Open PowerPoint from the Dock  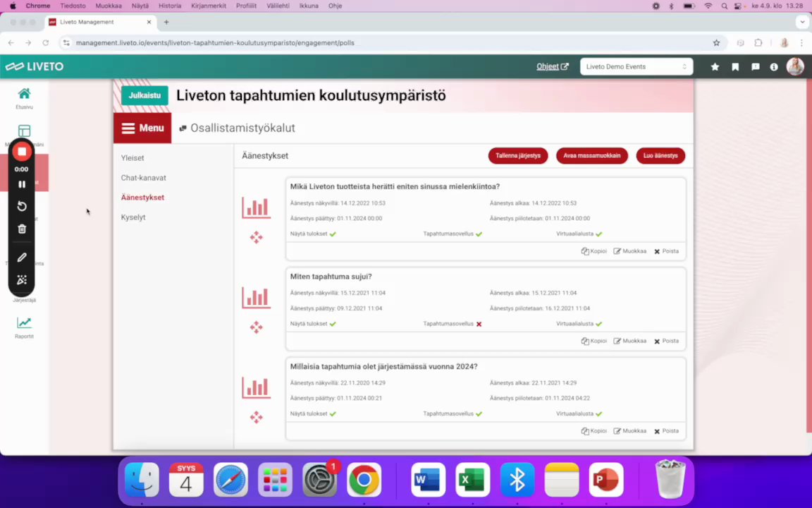tap(606, 480)
